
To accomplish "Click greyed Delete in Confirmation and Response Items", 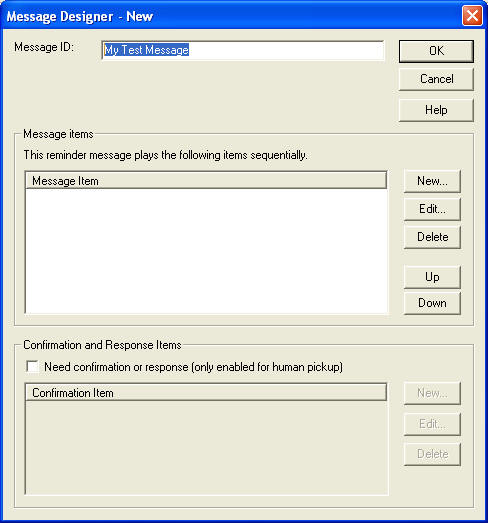I will (x=432, y=454).
